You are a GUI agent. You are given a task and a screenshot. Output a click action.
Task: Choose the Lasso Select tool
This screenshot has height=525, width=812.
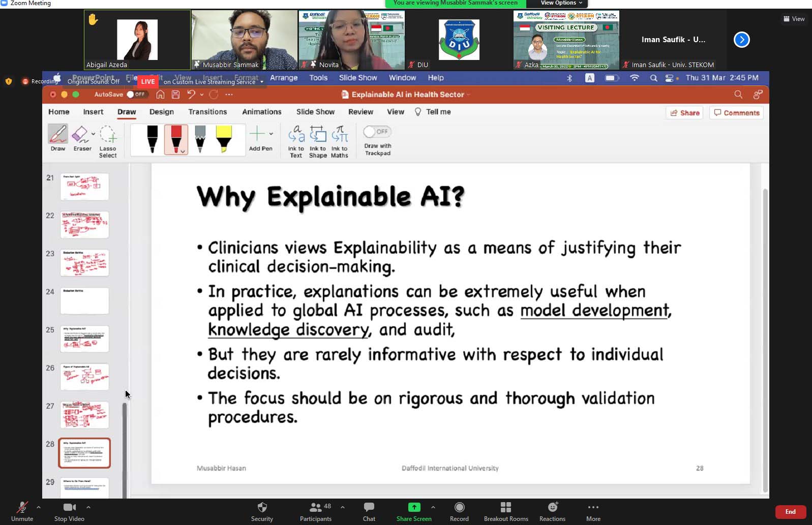point(108,141)
